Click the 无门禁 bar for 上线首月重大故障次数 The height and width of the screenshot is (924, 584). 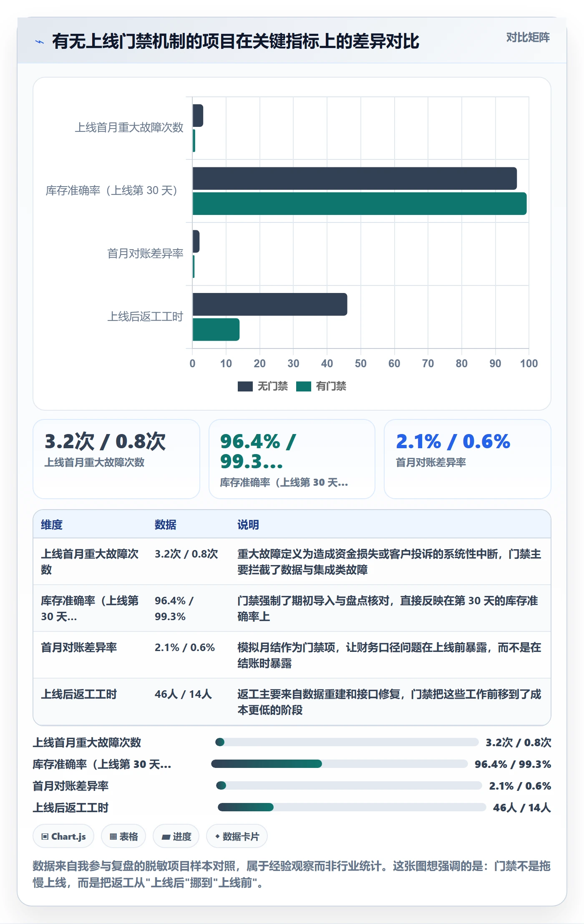click(198, 116)
